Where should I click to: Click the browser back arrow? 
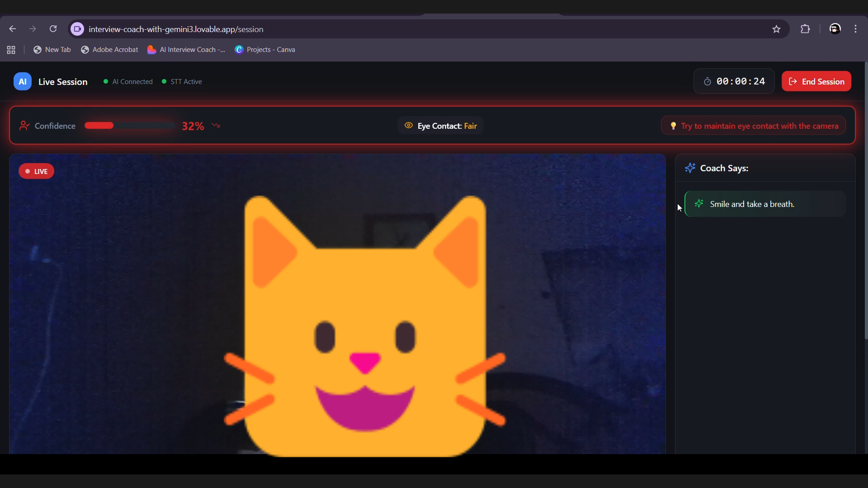tap(13, 29)
